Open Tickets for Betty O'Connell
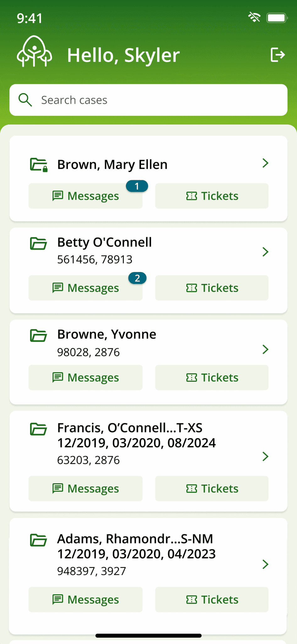Viewport: 297px width, 644px height. pyautogui.click(x=212, y=288)
